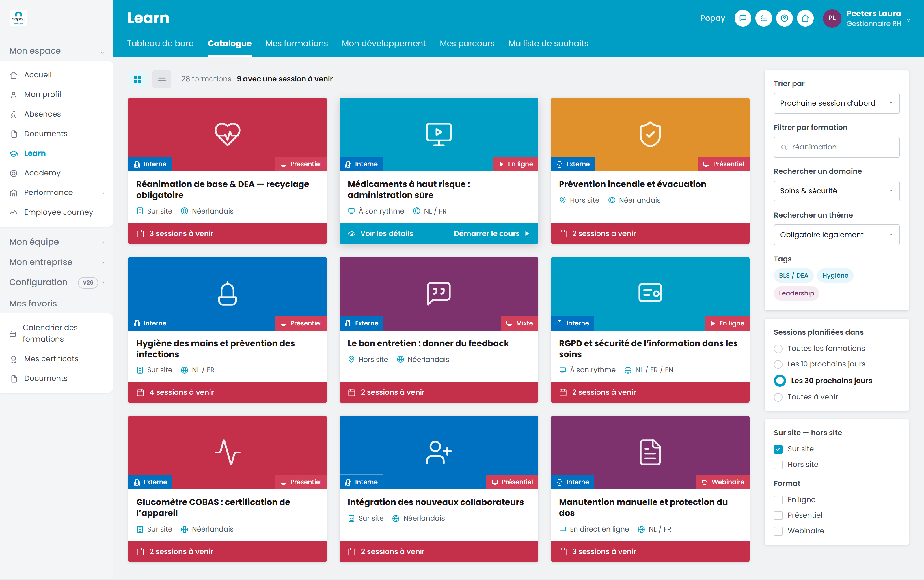Click 4 sessions à venir on Hygiène card

click(x=228, y=392)
